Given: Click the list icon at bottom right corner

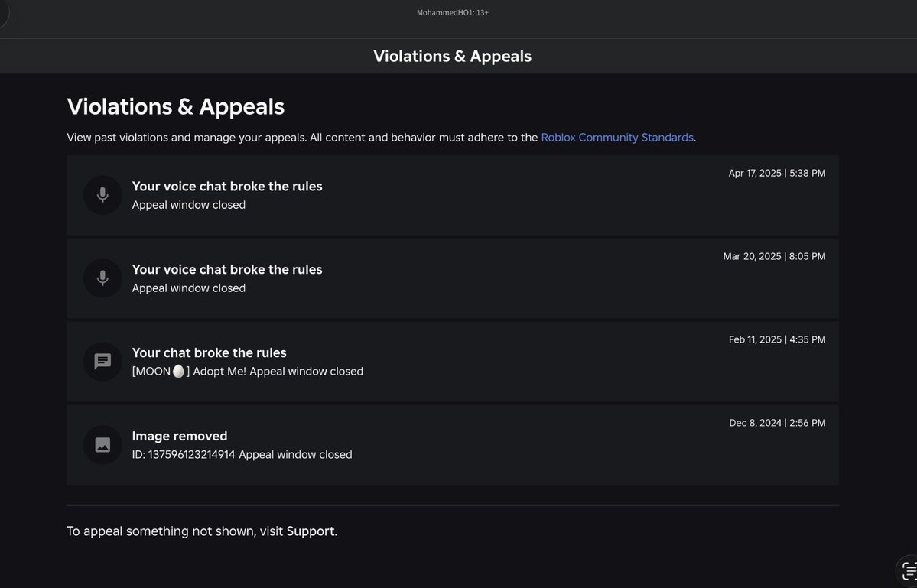Looking at the screenshot, I should pyautogui.click(x=909, y=571).
